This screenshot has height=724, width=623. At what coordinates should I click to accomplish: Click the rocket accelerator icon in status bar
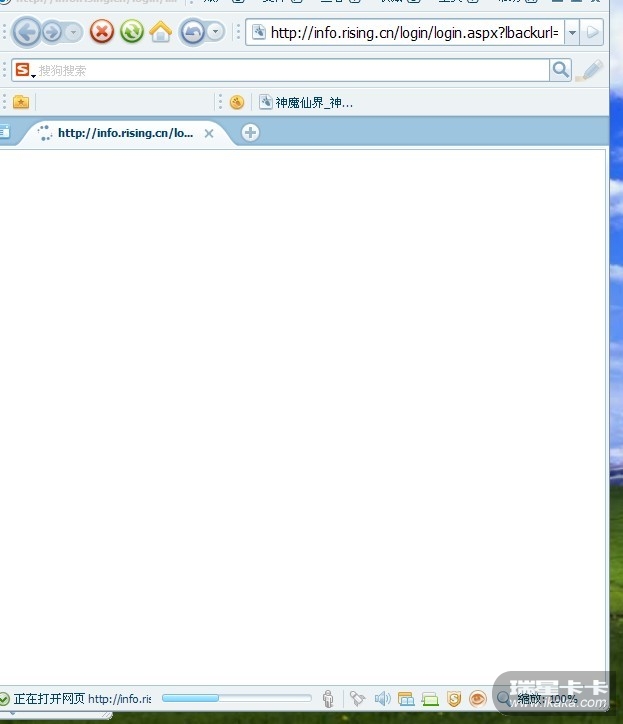357,699
